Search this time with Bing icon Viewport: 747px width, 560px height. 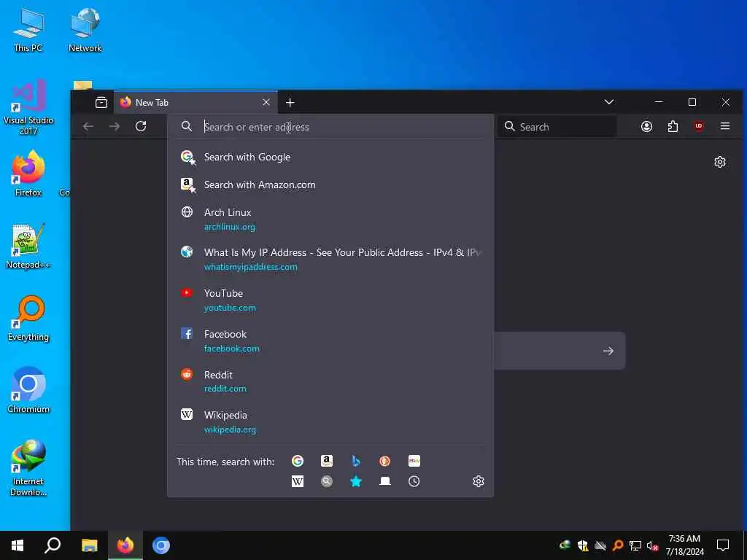click(x=356, y=461)
